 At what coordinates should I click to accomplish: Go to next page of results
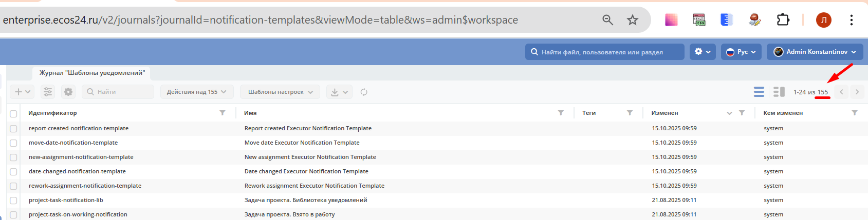(857, 92)
